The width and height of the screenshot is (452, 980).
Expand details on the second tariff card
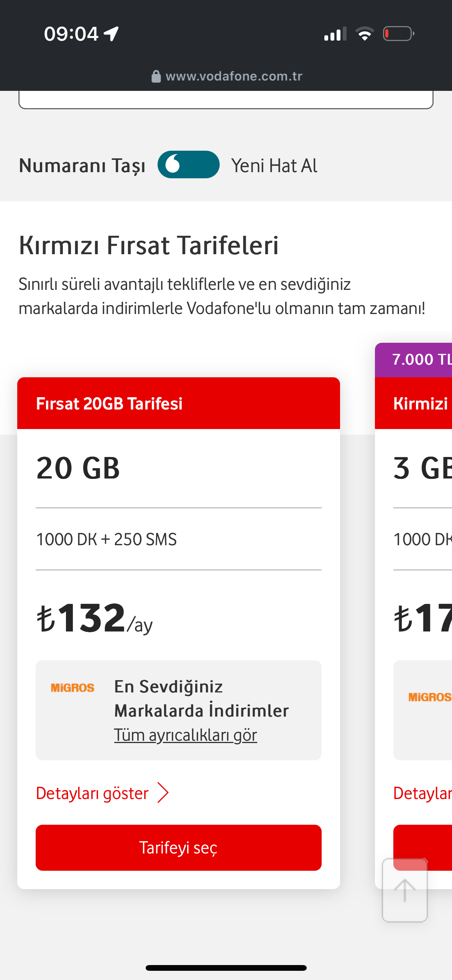pyautogui.click(x=422, y=793)
